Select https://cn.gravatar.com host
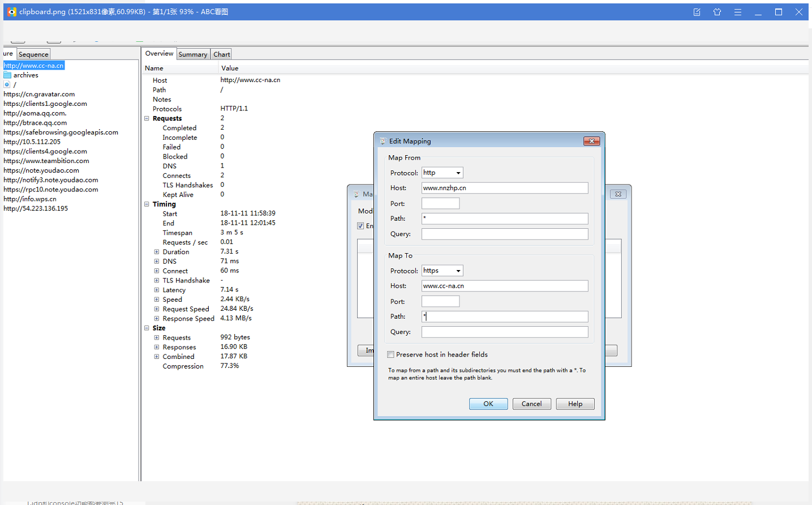The image size is (812, 505). [39, 94]
